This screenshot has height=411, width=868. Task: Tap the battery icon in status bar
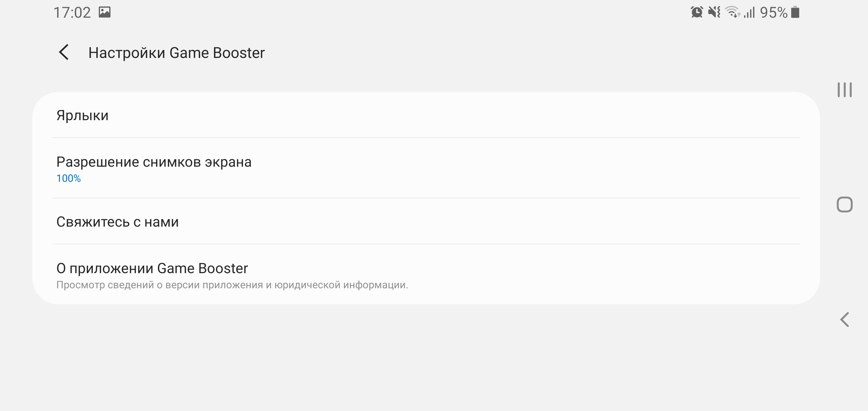click(x=795, y=12)
